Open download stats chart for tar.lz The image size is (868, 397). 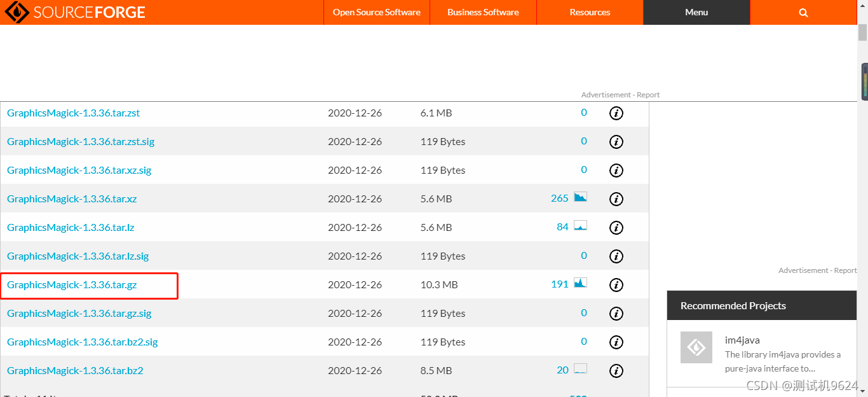[x=580, y=226]
